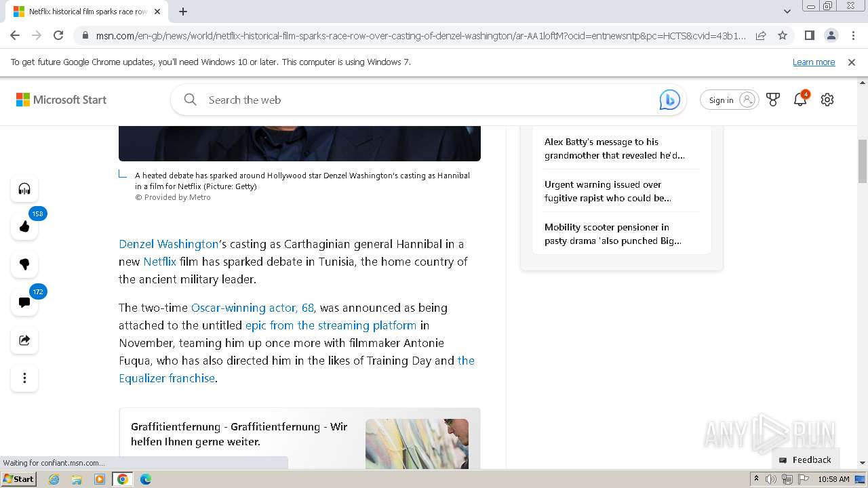
Task: Open the Denzel Washington link
Action: pyautogui.click(x=169, y=244)
